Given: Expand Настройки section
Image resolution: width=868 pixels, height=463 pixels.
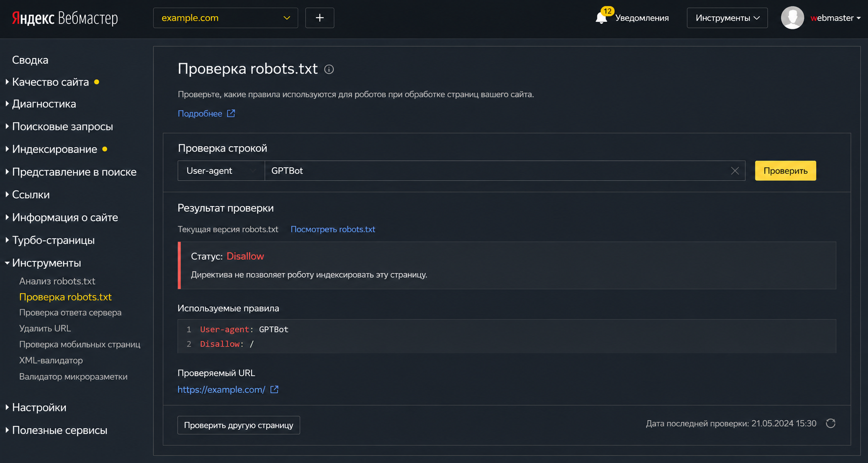Looking at the screenshot, I should click(39, 407).
